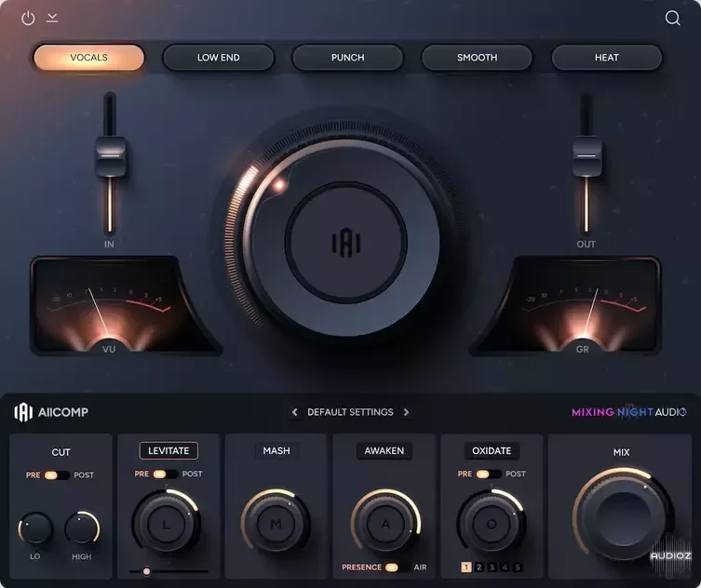Click the IN fader label
Screen dimensions: 701x588
(x=109, y=244)
